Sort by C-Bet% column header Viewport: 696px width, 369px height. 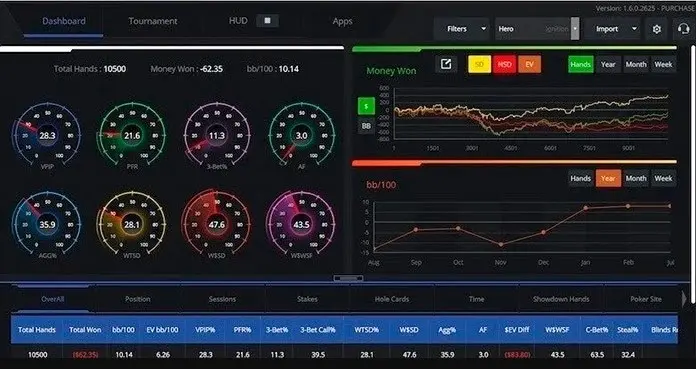pyautogui.click(x=597, y=330)
